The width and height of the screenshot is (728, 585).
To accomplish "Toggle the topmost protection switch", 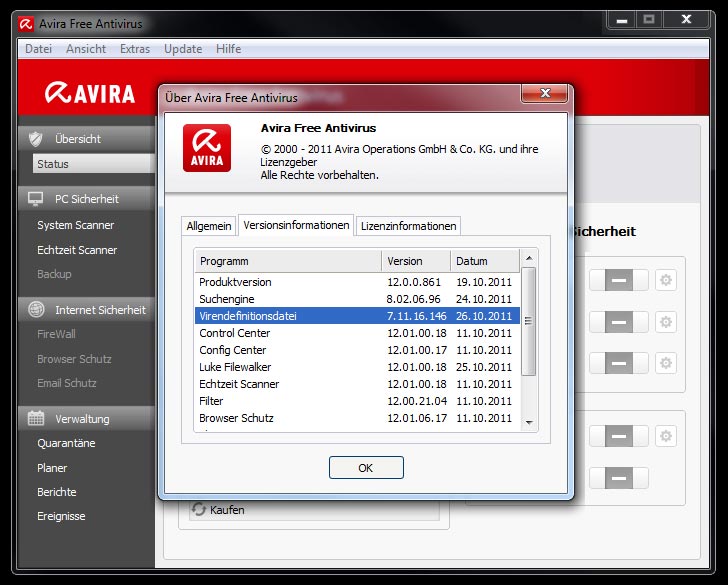I will click(618, 280).
